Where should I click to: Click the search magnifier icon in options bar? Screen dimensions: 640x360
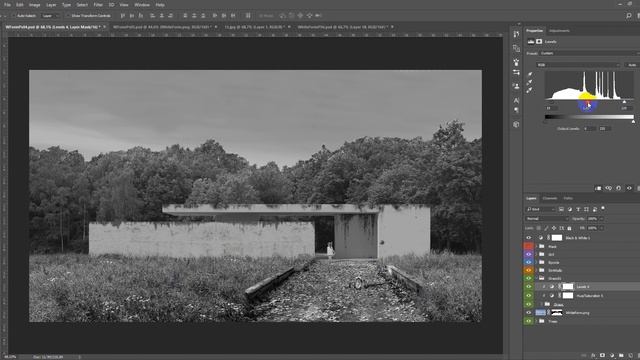click(x=629, y=16)
